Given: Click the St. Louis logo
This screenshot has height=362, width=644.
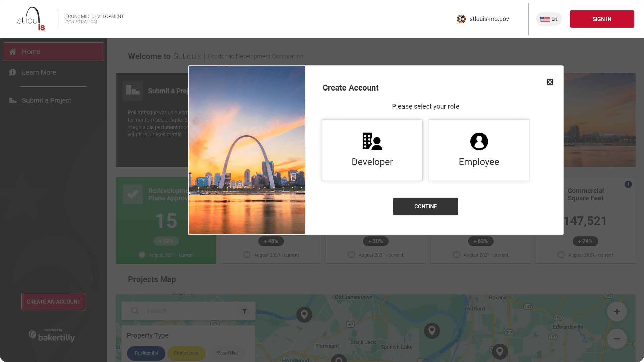Looking at the screenshot, I should pyautogui.click(x=31, y=19).
